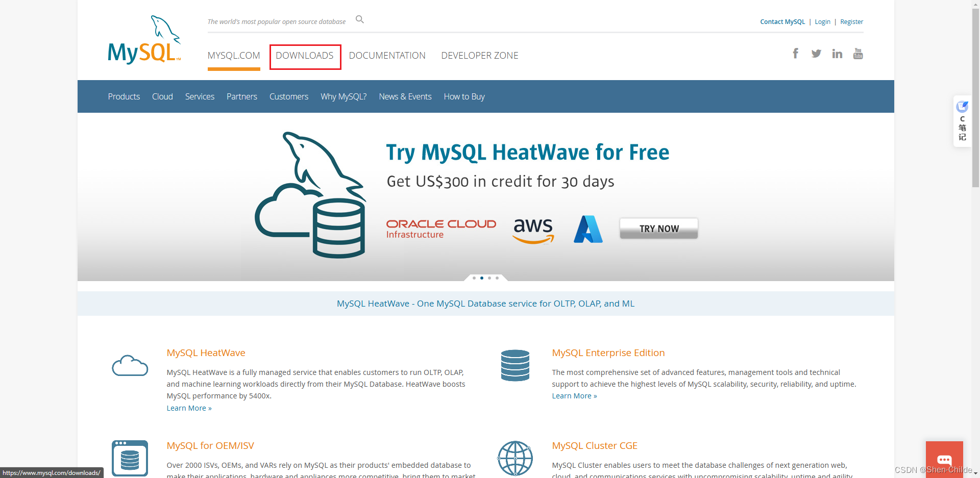Click the HeatWave OLTP, OLAP, ML banner link

tap(486, 304)
